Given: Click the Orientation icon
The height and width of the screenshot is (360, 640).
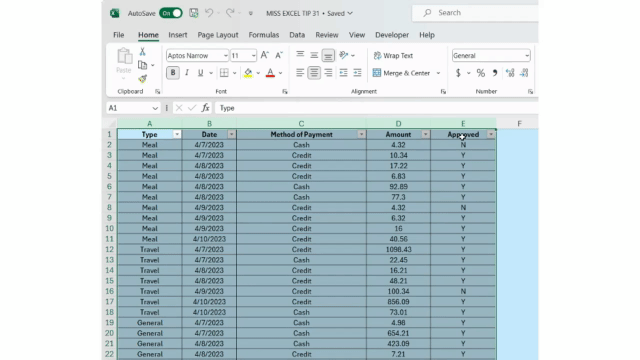Looking at the screenshot, I should point(344,55).
